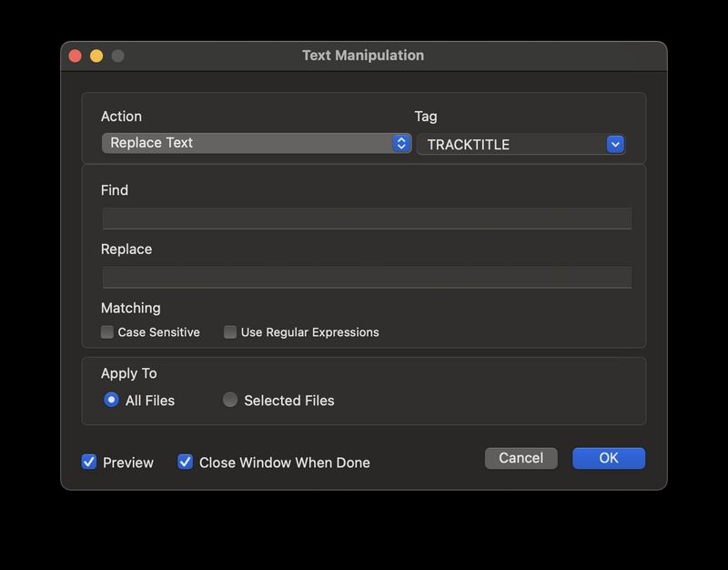Click the Selected Files label text
The width and height of the screenshot is (728, 570).
tap(289, 401)
